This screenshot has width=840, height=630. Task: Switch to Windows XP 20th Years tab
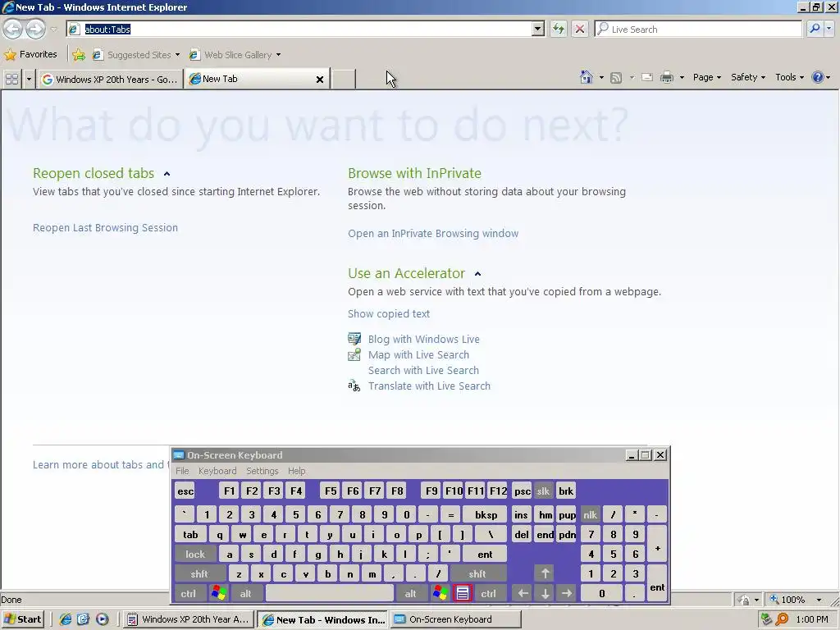coord(111,80)
